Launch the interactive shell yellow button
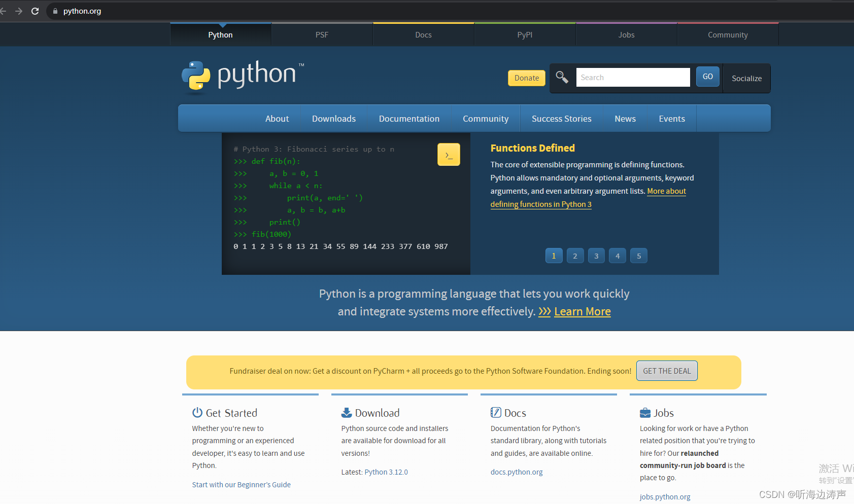This screenshot has height=504, width=854. click(449, 155)
